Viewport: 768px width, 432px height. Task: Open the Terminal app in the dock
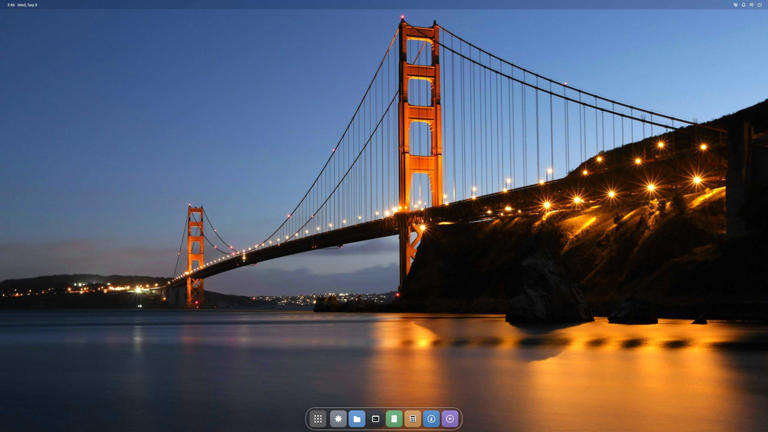coord(375,419)
